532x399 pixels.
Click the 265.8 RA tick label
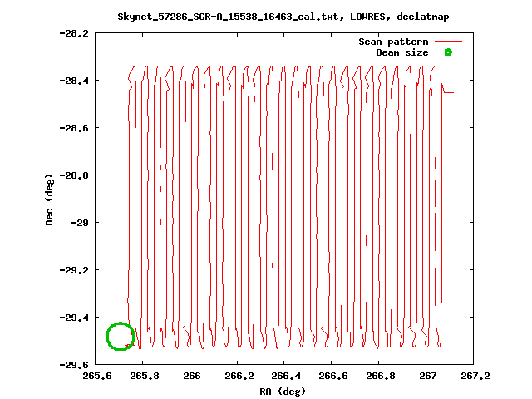(145, 376)
